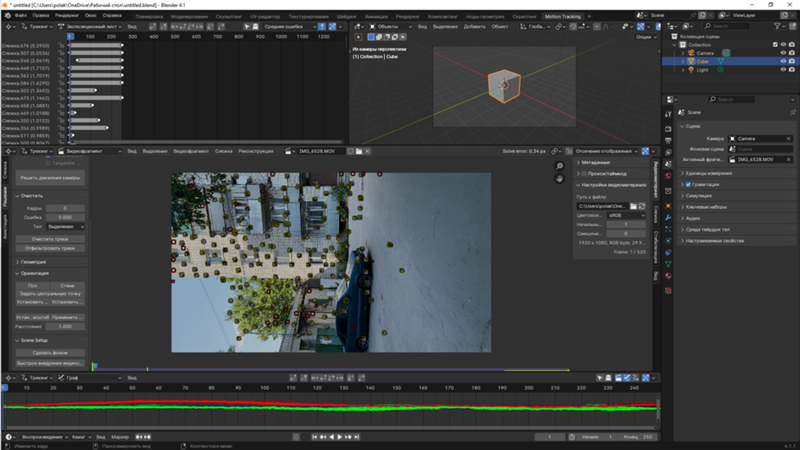Click the Расстояние value slider field
800x450 pixels.
67,326
